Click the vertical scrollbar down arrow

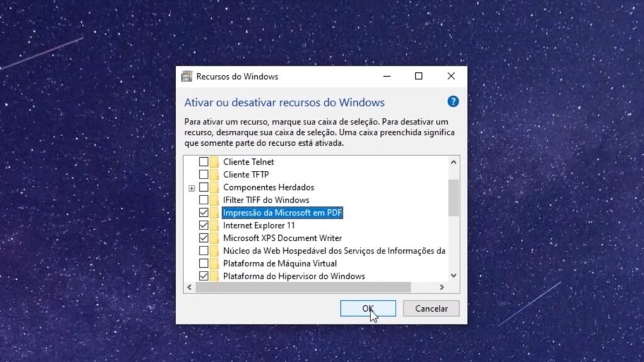[x=453, y=276]
